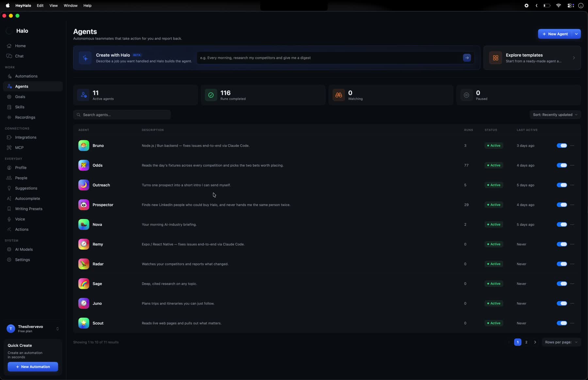Image resolution: width=588 pixels, height=380 pixels.
Task: Open Goals in the sidebar
Action: [x=33, y=97]
